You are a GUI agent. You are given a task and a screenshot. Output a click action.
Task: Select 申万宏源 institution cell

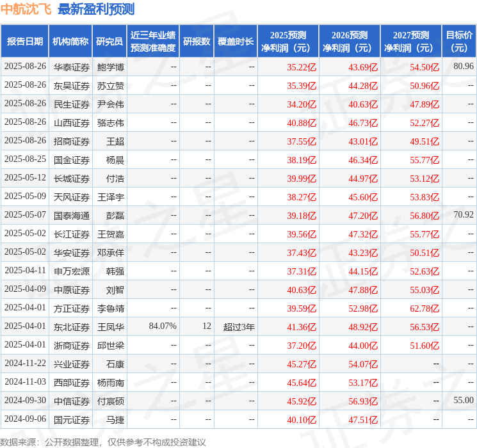click(x=72, y=271)
